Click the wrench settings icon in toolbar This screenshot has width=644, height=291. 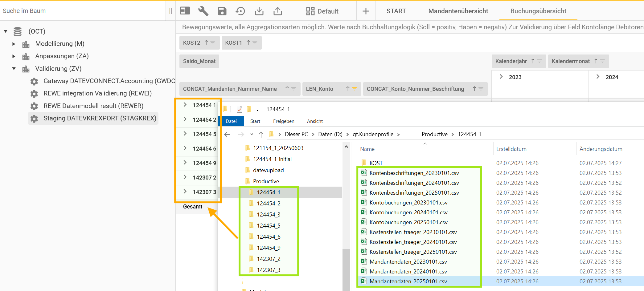203,11
